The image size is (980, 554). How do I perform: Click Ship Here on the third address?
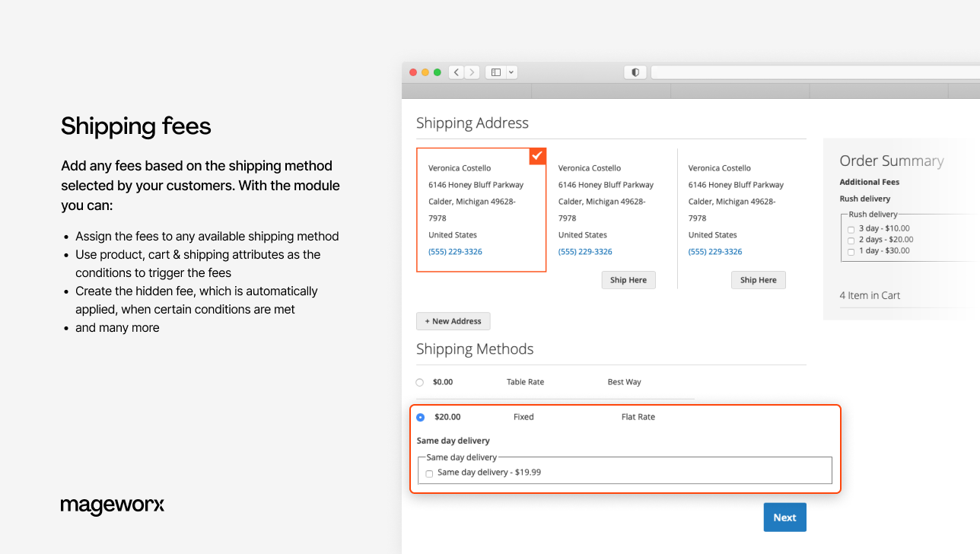point(758,279)
